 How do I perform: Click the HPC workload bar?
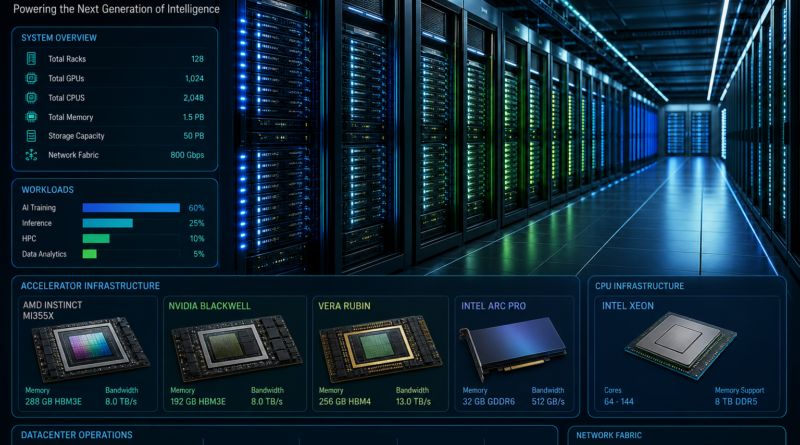[x=96, y=238]
